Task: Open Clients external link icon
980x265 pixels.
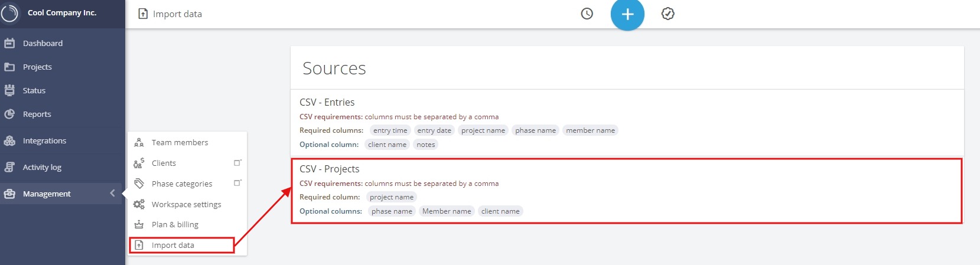Action: [x=237, y=163]
